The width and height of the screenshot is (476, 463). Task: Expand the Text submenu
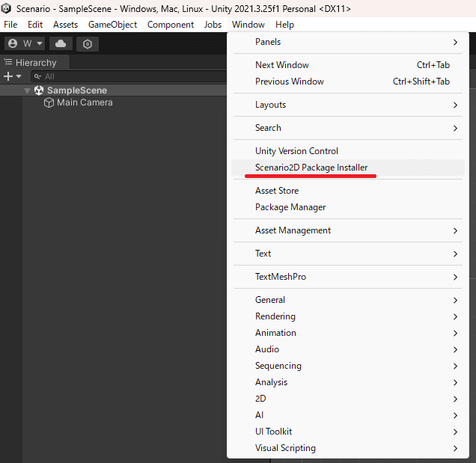pos(348,254)
